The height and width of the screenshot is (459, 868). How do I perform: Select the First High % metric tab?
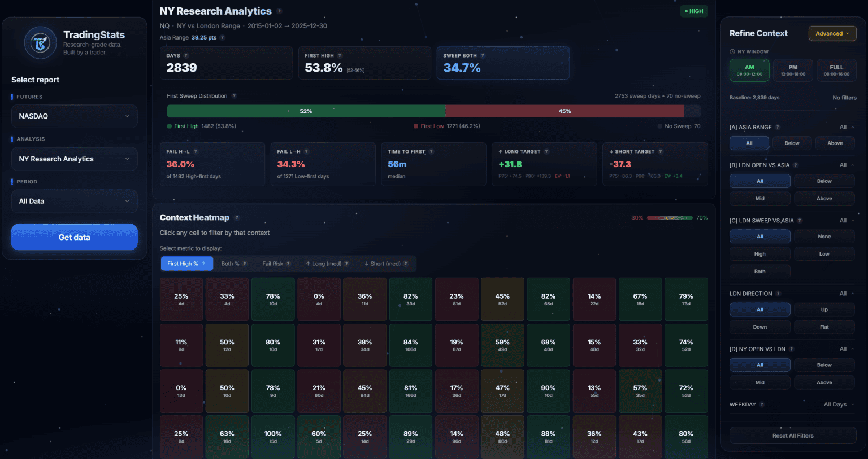coord(186,264)
